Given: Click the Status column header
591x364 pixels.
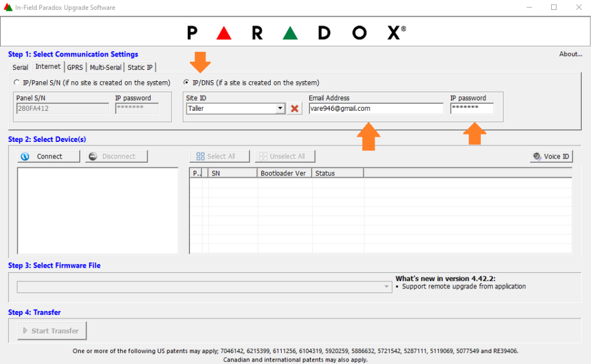Looking at the screenshot, I should (338, 173).
